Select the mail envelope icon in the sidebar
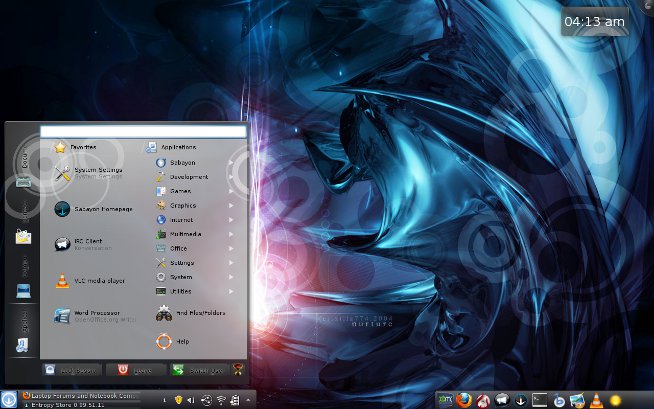Image resolution: width=654 pixels, height=409 pixels. click(23, 236)
